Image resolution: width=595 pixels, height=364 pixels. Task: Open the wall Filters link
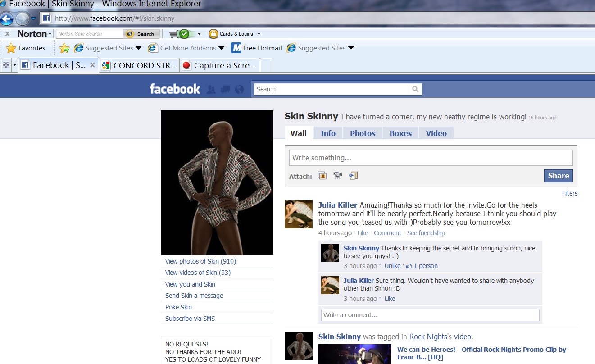pyautogui.click(x=570, y=193)
